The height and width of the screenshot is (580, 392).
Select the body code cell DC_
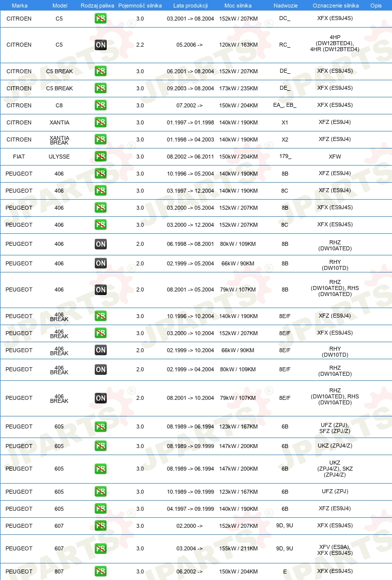point(285,19)
